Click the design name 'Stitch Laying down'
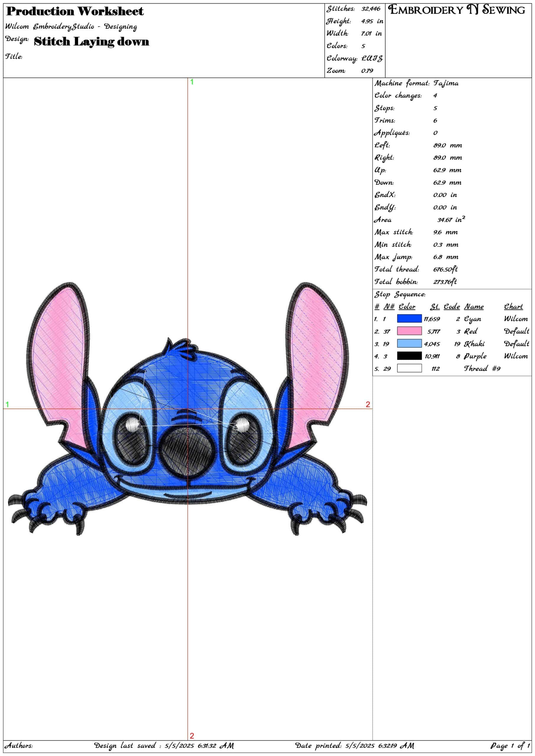 coord(91,42)
